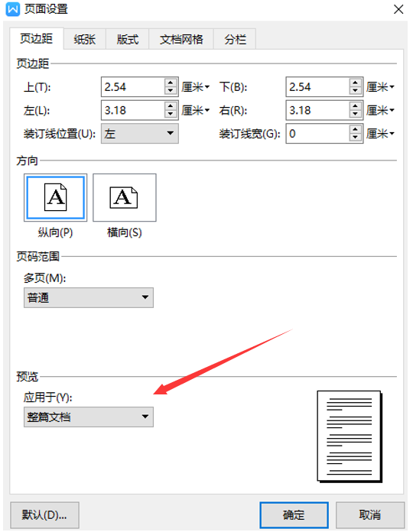Decrease the 下(B) margin with down arrow
The height and width of the screenshot is (532, 413).
pyautogui.click(x=355, y=91)
